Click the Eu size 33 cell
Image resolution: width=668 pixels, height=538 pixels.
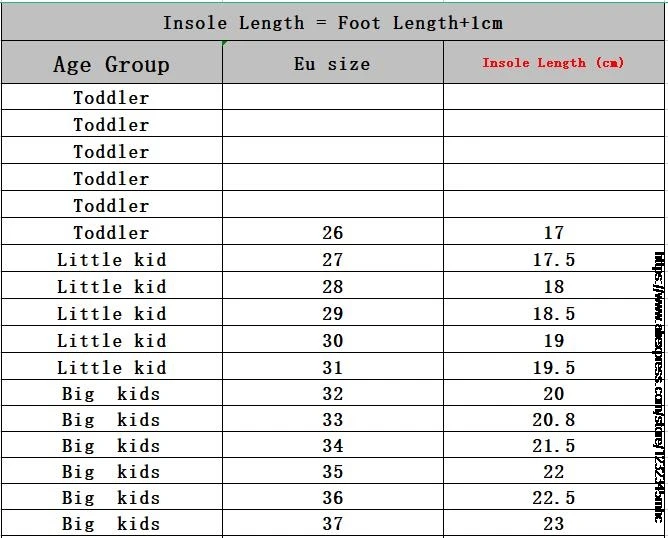point(332,420)
